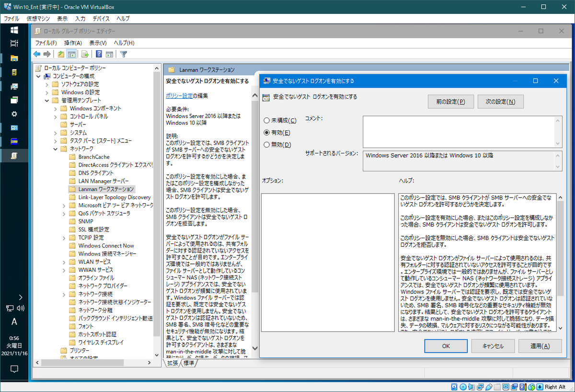Viewport: 575px width, 392px height.
Task: Click the clock showing 0:56 on the taskbar
Action: (x=14, y=338)
